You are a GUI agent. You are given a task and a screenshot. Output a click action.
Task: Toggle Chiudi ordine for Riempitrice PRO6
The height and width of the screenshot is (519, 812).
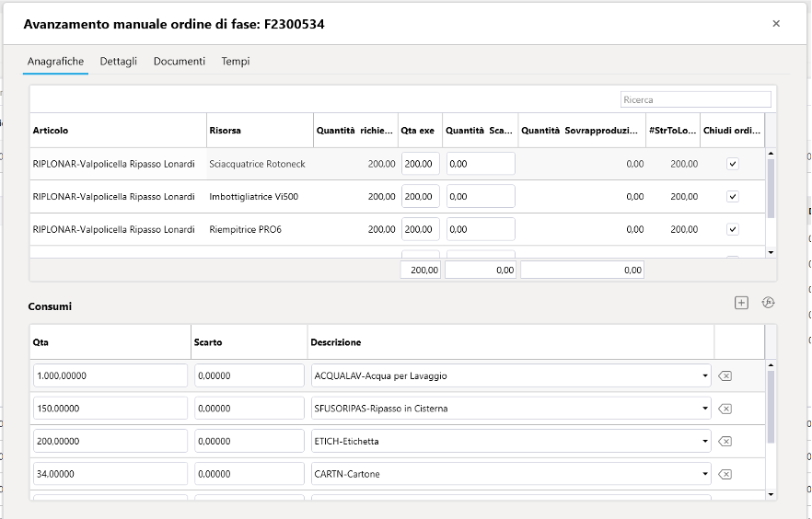point(732,229)
